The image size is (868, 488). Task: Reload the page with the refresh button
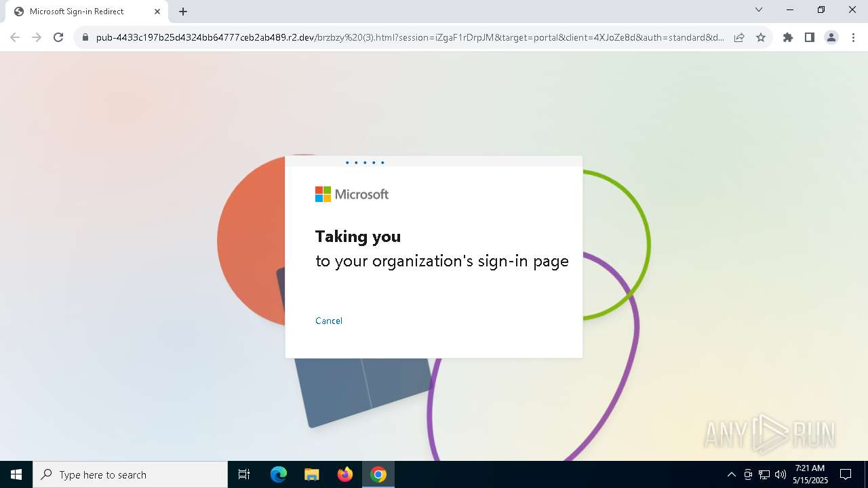(x=58, y=37)
